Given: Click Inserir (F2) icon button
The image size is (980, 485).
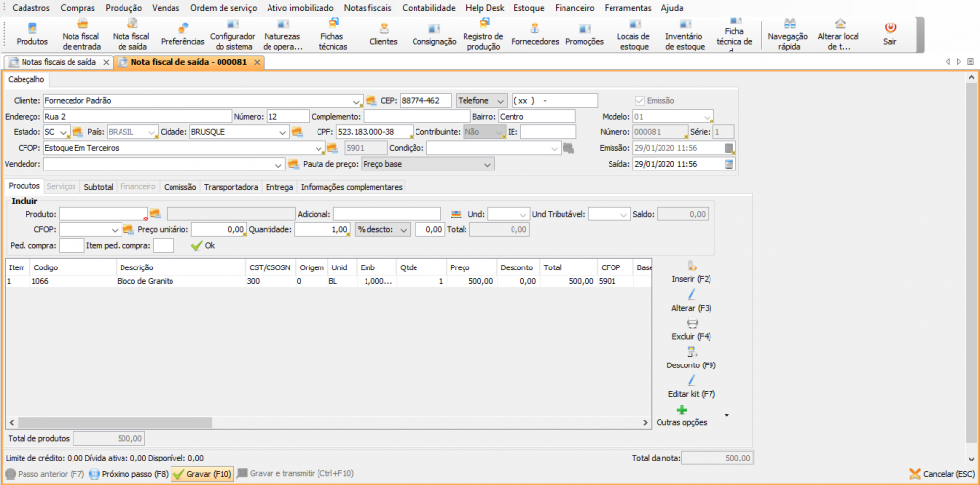Looking at the screenshot, I should pyautogui.click(x=691, y=271).
